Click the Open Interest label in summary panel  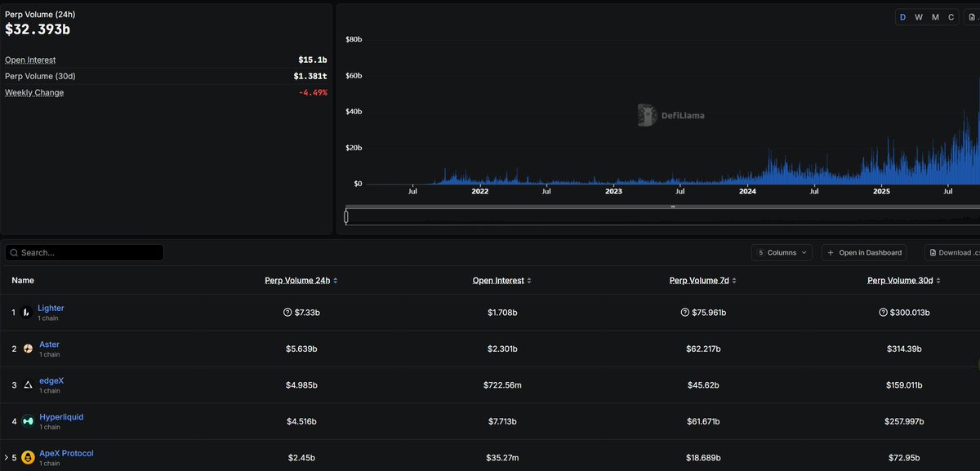coord(30,60)
